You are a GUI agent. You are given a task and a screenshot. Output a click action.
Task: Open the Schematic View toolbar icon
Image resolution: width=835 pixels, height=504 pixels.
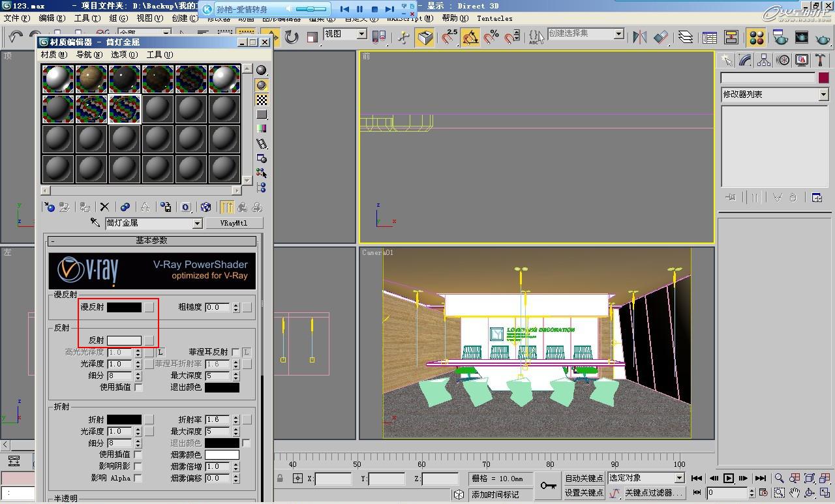(x=731, y=37)
